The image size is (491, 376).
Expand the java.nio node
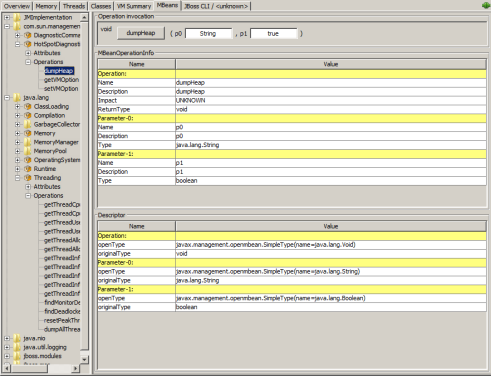7,338
